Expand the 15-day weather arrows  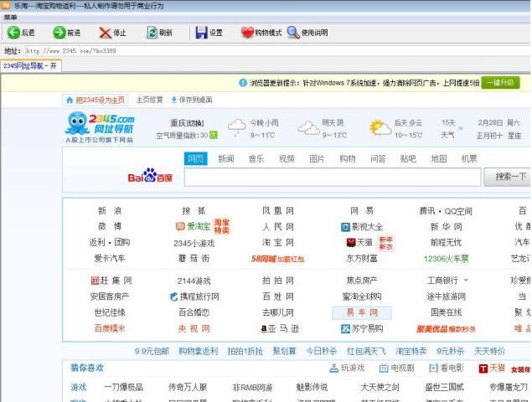click(461, 128)
